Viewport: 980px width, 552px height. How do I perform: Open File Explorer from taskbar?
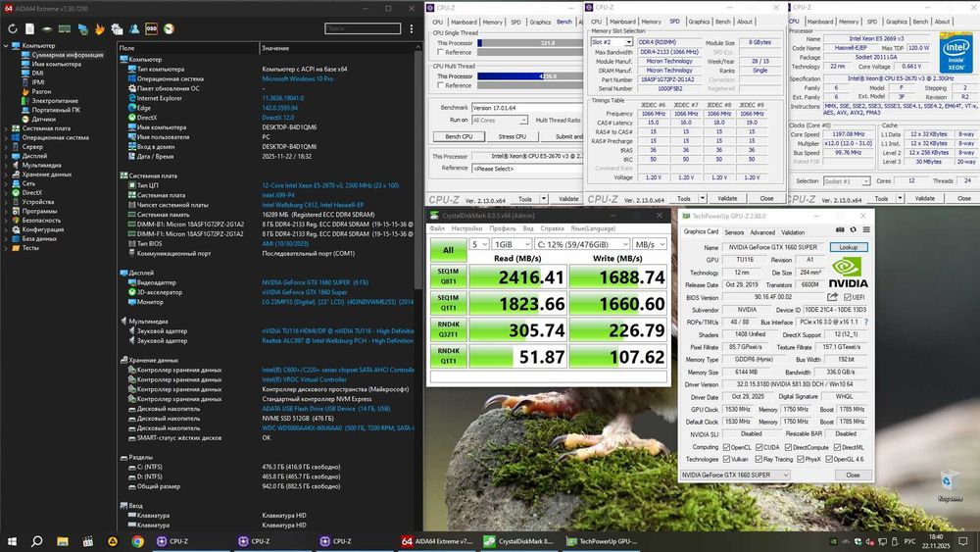pos(63,541)
